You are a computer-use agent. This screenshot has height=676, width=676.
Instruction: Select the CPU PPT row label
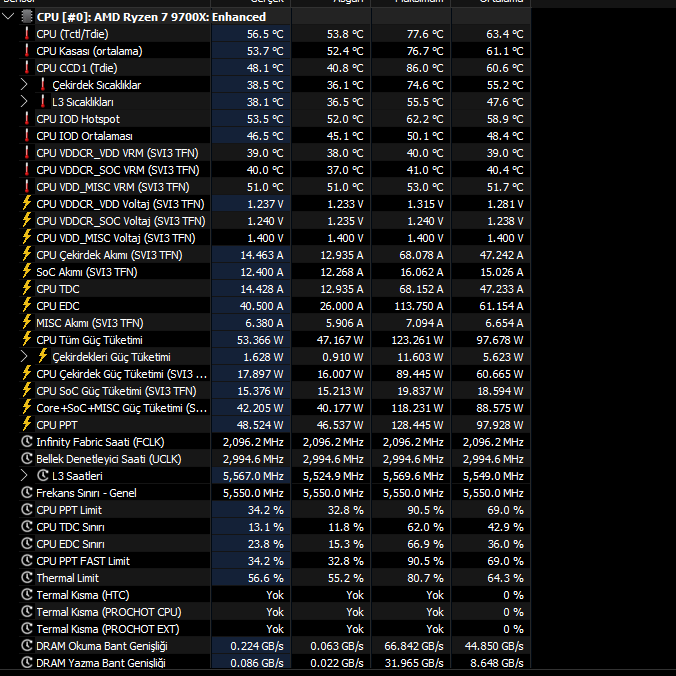pyautogui.click(x=57, y=425)
